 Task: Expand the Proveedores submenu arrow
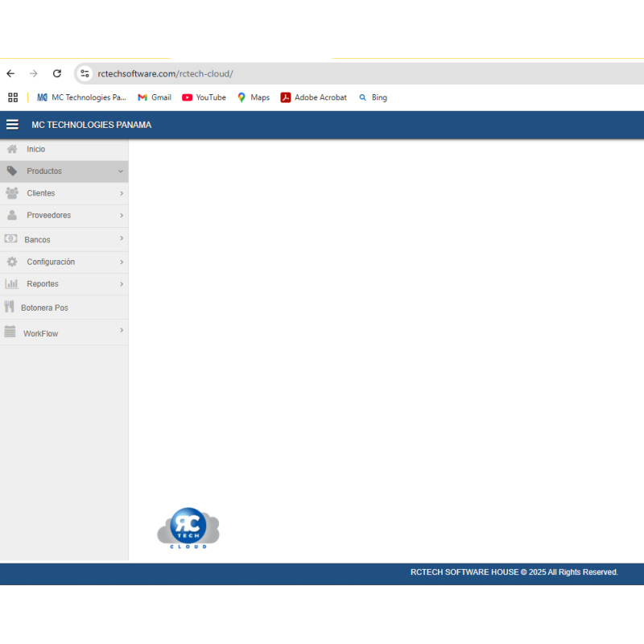122,215
